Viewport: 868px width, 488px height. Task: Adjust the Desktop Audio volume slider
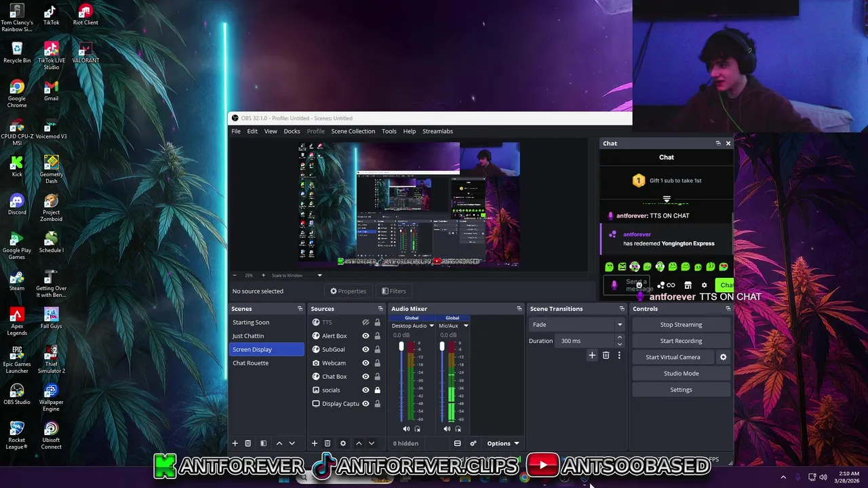point(401,347)
